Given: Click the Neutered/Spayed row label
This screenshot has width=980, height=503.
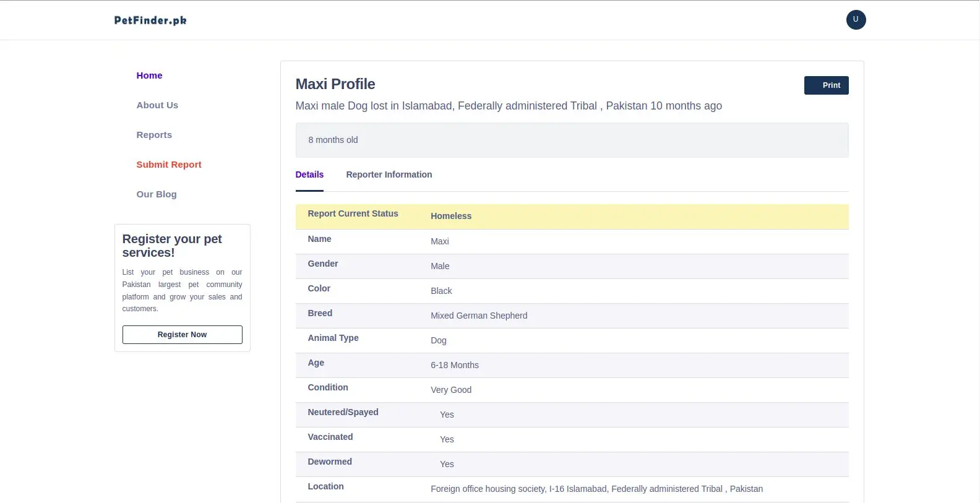Looking at the screenshot, I should (343, 412).
